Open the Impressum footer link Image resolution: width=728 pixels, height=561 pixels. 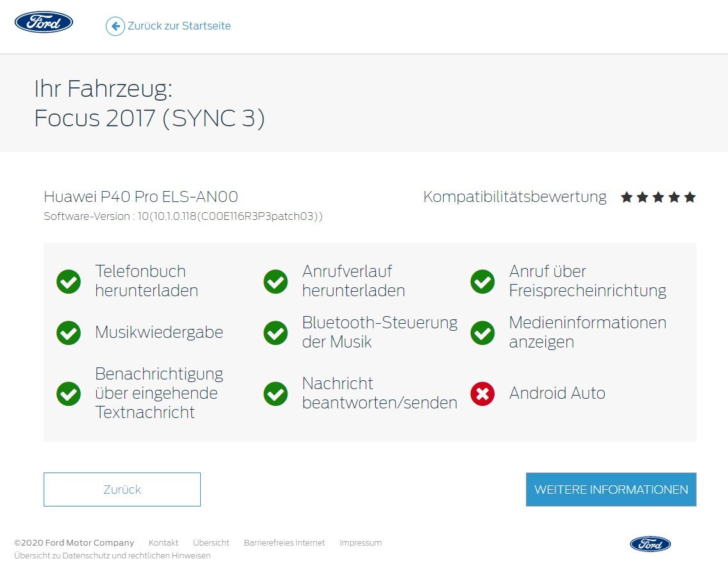[x=360, y=543]
